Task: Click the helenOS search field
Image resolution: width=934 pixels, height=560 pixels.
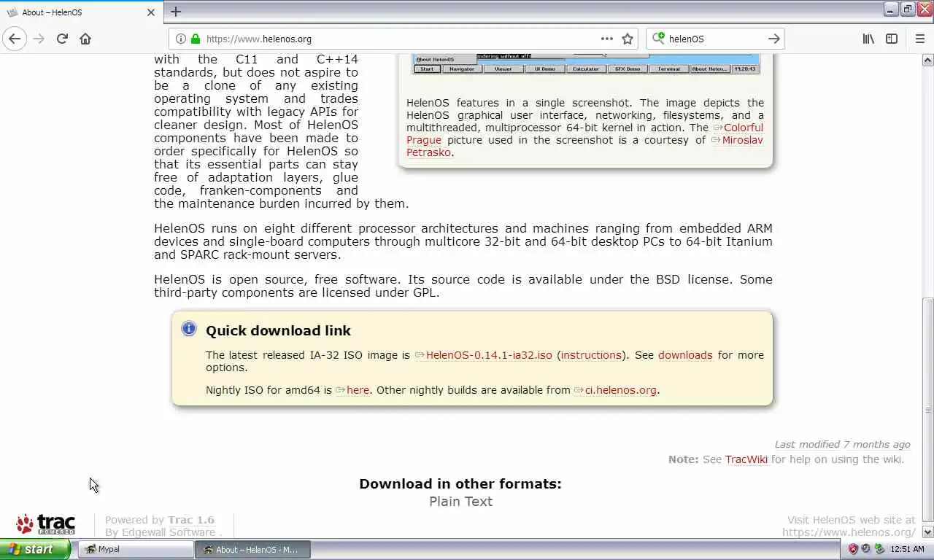Action: pyautogui.click(x=715, y=39)
